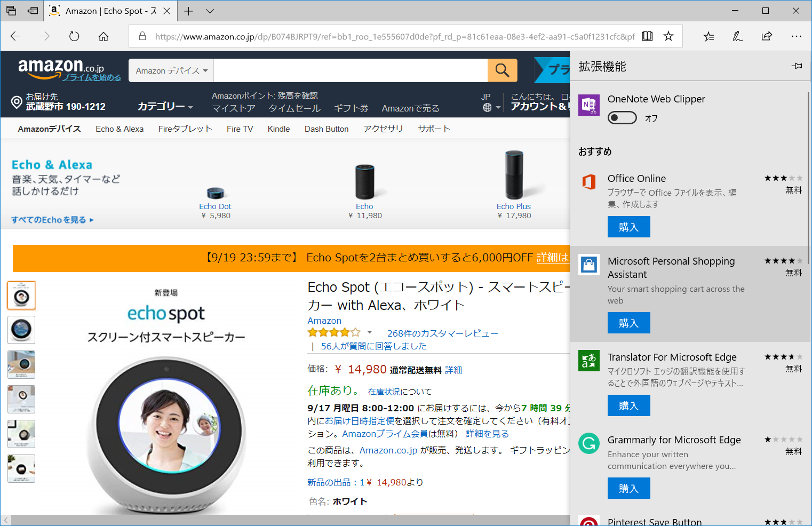
Task: Select the second Echo Spot thumbnail
Action: pos(21,330)
